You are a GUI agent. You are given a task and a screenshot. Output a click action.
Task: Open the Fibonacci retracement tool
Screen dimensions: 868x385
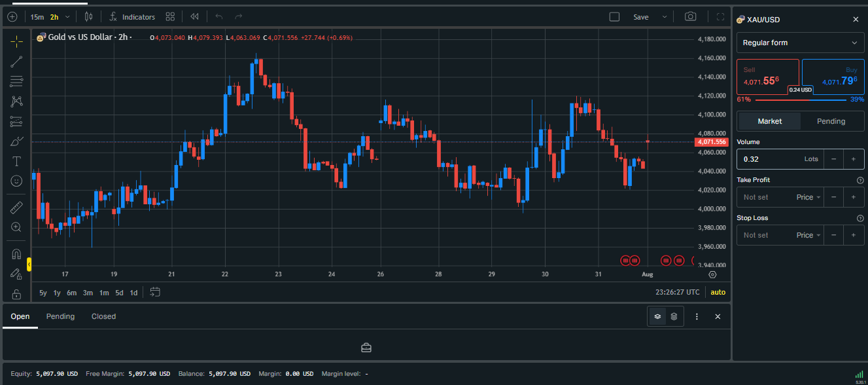click(16, 82)
